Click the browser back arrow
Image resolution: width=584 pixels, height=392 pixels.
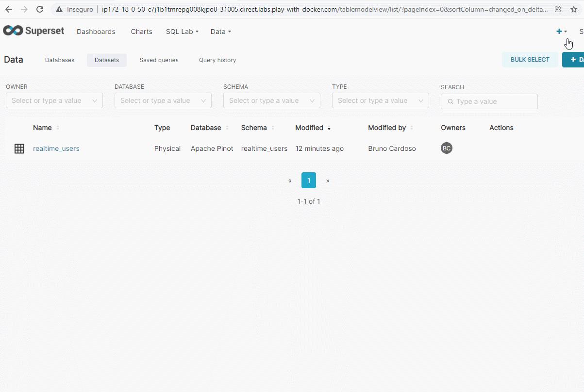click(9, 9)
